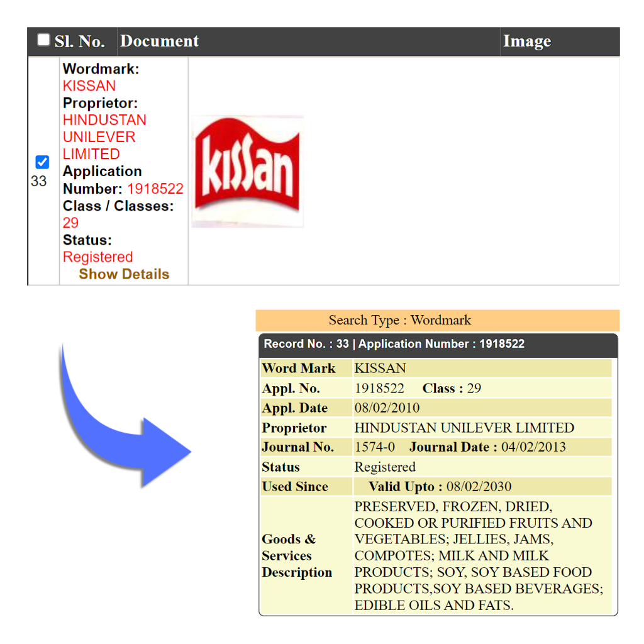Click the Journal Date value 04/02/2013
The height and width of the screenshot is (644, 644).
pos(533,447)
